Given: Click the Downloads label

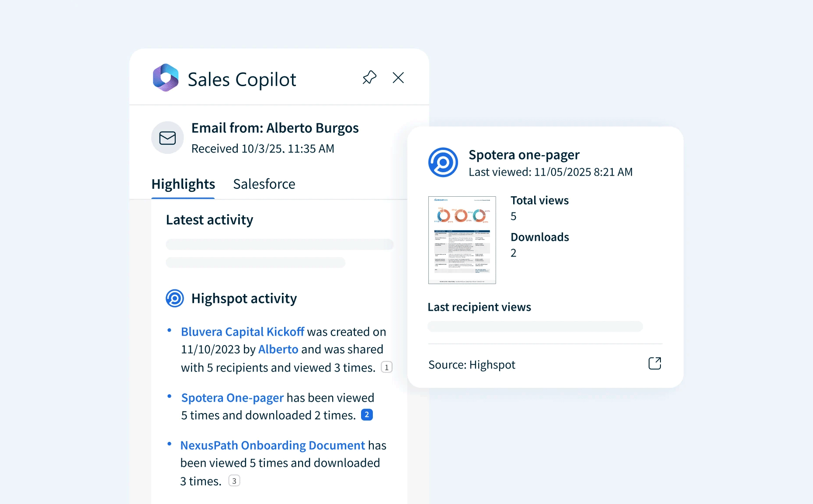Looking at the screenshot, I should (540, 237).
